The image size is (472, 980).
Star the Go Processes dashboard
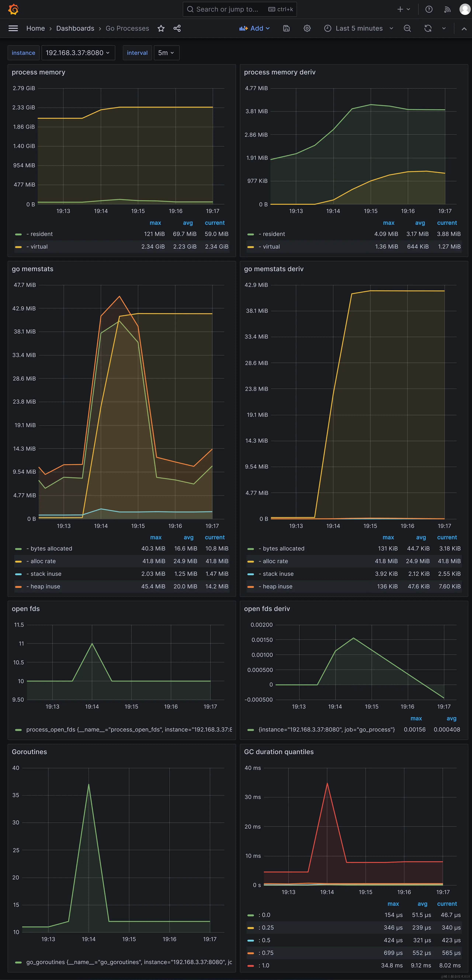click(x=161, y=28)
